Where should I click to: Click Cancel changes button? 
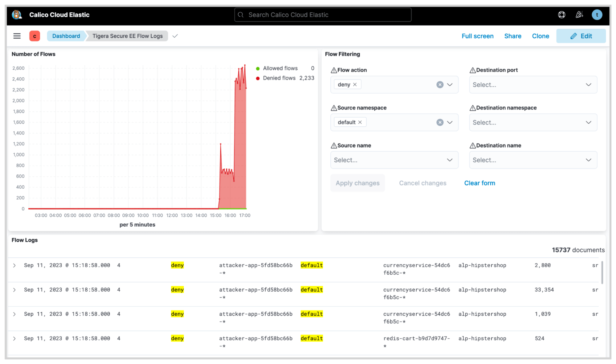pyautogui.click(x=422, y=183)
